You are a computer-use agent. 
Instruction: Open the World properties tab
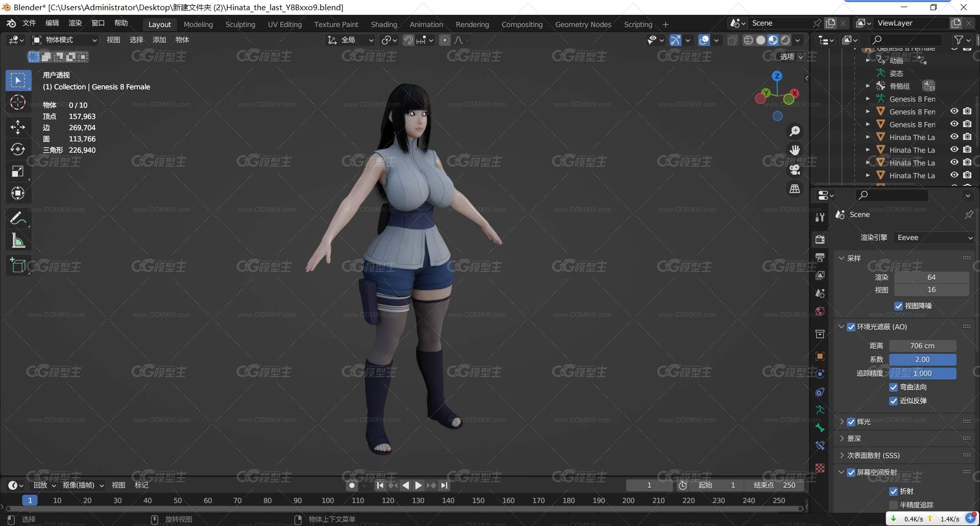[x=820, y=311]
